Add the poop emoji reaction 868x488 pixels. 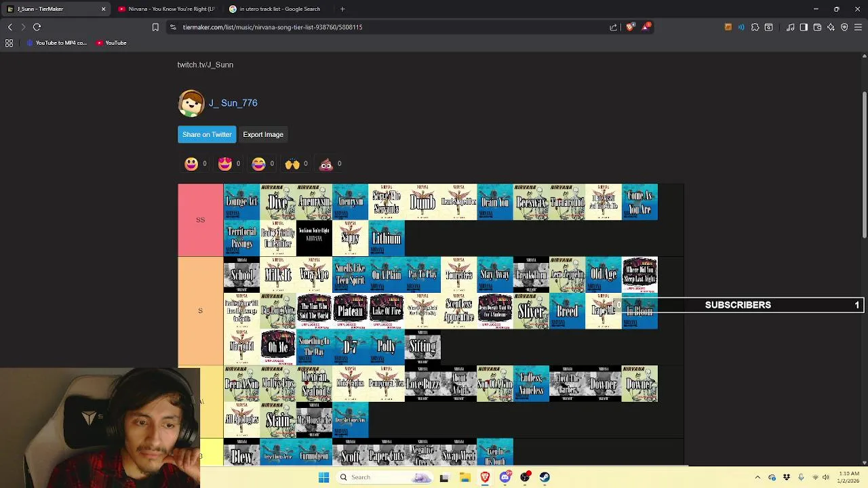[x=326, y=163]
